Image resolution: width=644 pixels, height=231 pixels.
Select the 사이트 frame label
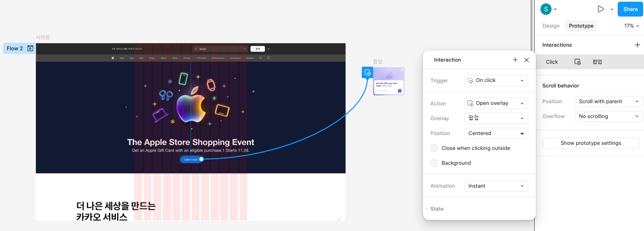[x=43, y=37]
